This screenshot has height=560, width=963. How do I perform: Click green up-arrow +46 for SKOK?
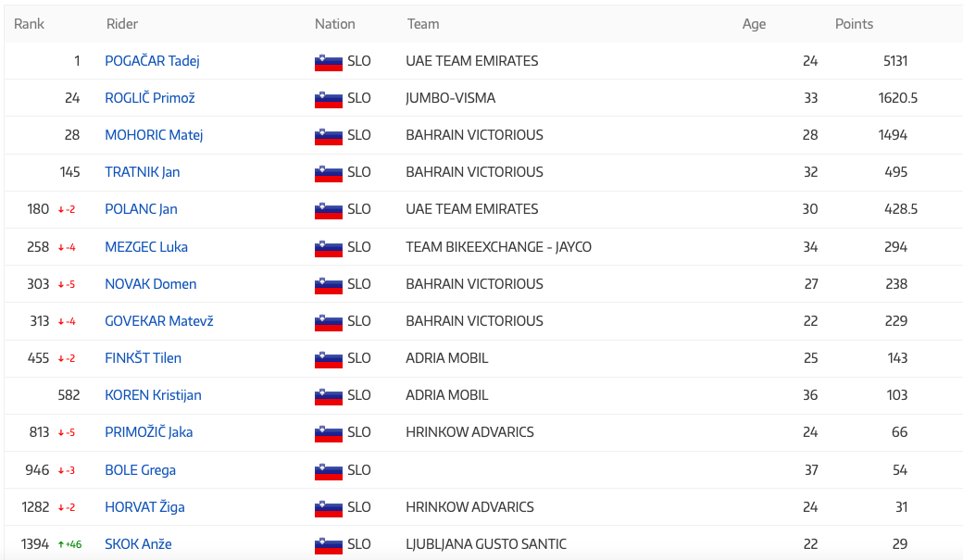point(69,544)
